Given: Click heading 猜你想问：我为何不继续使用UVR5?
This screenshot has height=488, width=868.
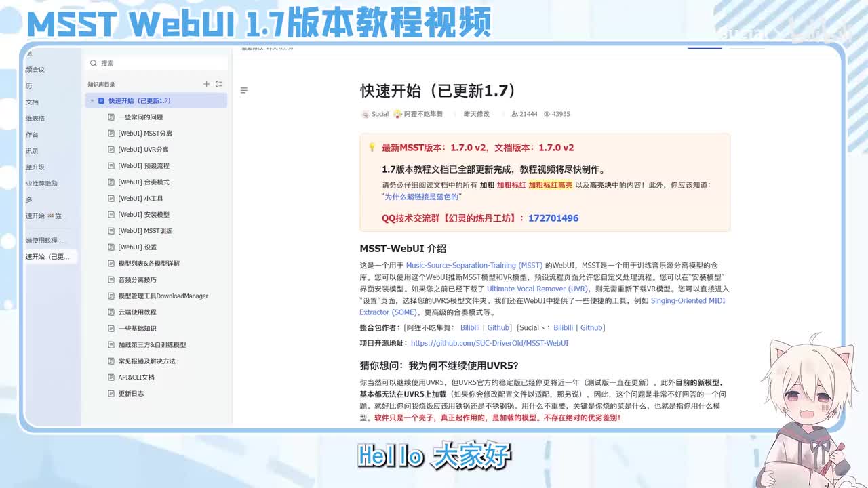Looking at the screenshot, I should [439, 365].
